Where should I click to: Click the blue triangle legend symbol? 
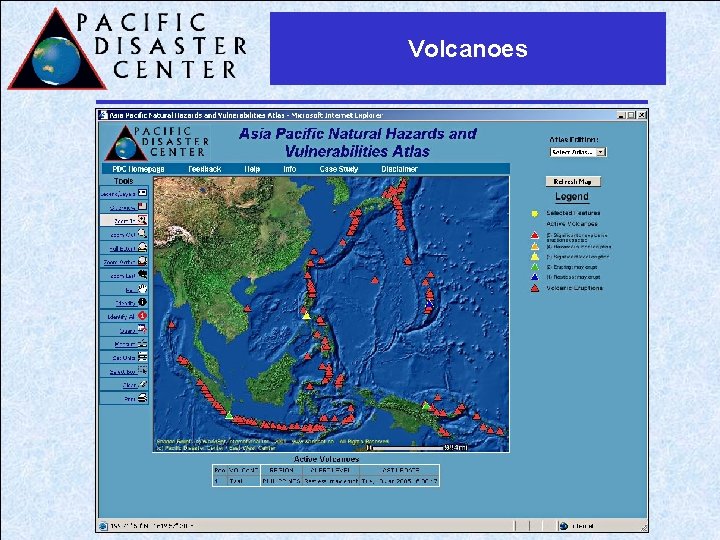(x=535, y=277)
